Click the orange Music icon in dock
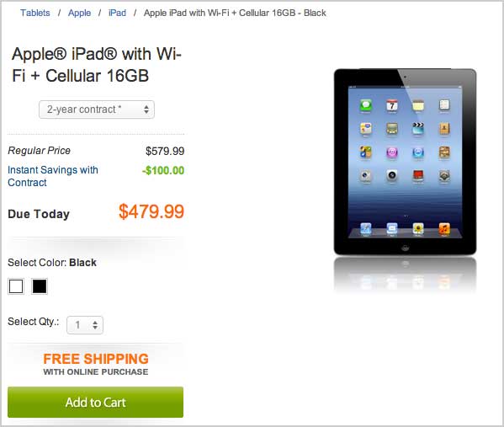The image size is (504, 427). pos(444,229)
